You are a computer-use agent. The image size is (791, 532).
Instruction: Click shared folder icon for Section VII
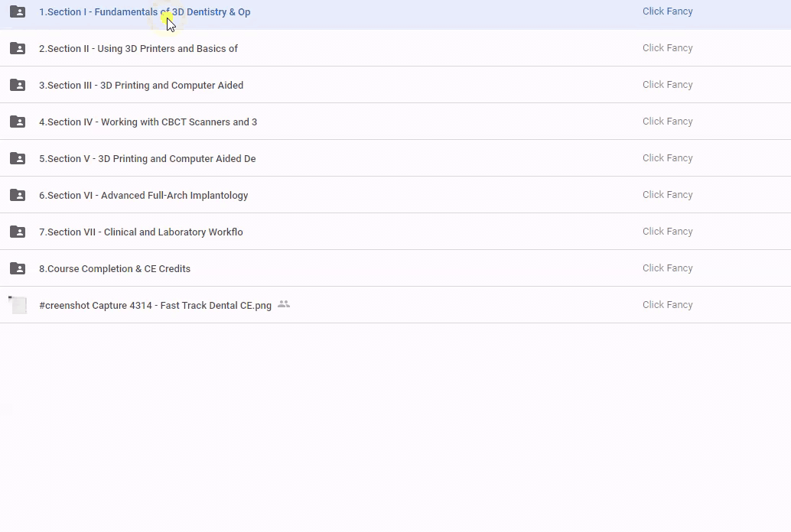coord(18,232)
